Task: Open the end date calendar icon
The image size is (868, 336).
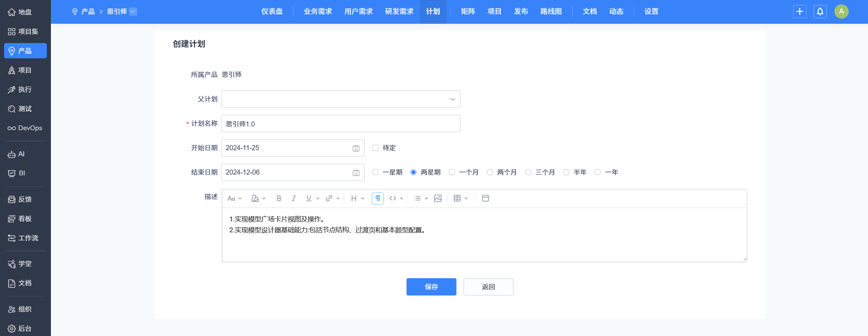Action: pyautogui.click(x=356, y=173)
